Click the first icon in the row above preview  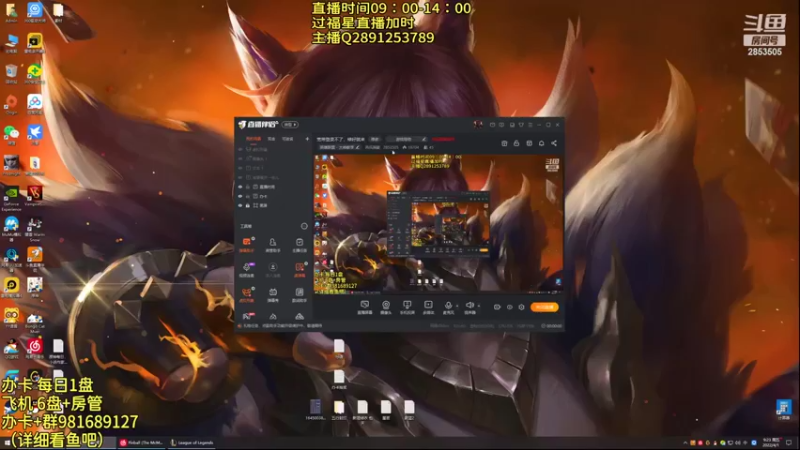(504, 143)
